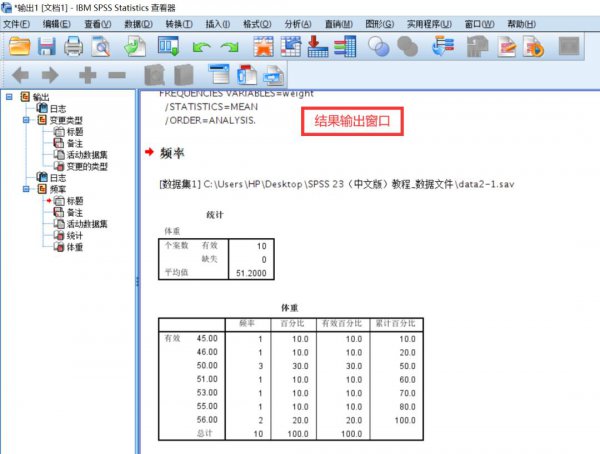Viewport: 600px width, 454px height.
Task: Click the outline pane splitter handle
Action: (x=137, y=281)
